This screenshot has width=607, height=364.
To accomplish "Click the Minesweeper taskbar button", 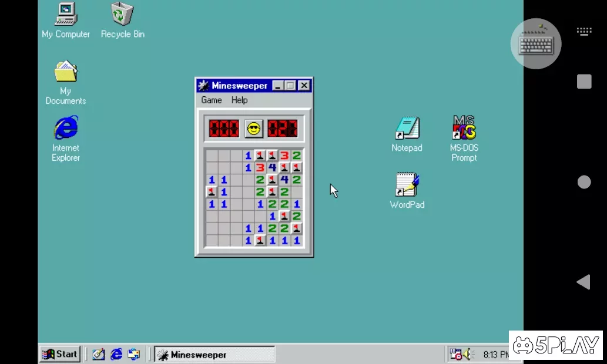I will [x=214, y=355].
